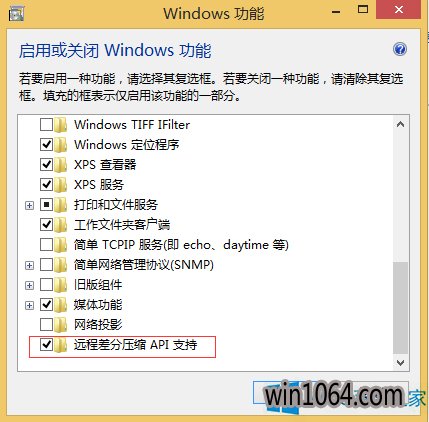This screenshot has height=422, width=429.
Task: Click folder icon next to Windows TIFF IFilter
Action: [x=61, y=125]
